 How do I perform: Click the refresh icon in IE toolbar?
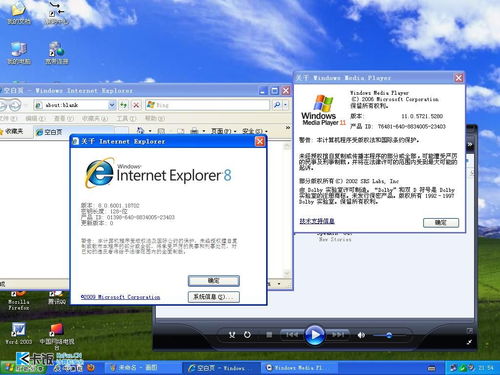point(124,105)
